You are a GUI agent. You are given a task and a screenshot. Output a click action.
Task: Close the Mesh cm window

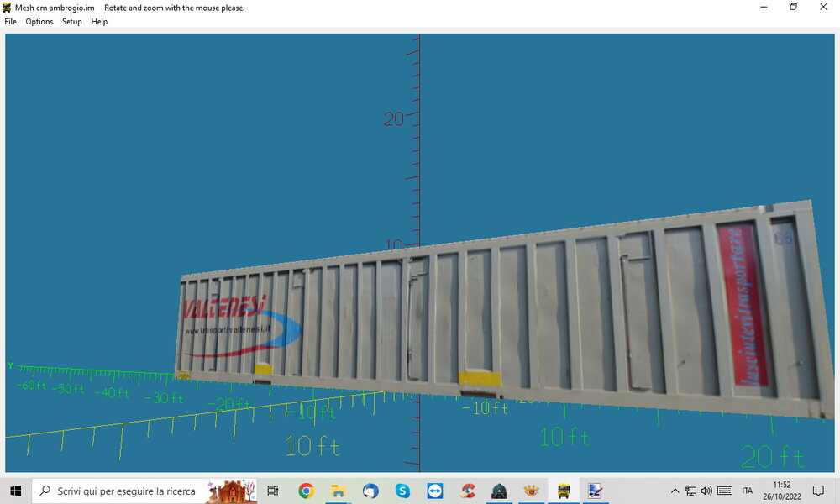coord(823,7)
